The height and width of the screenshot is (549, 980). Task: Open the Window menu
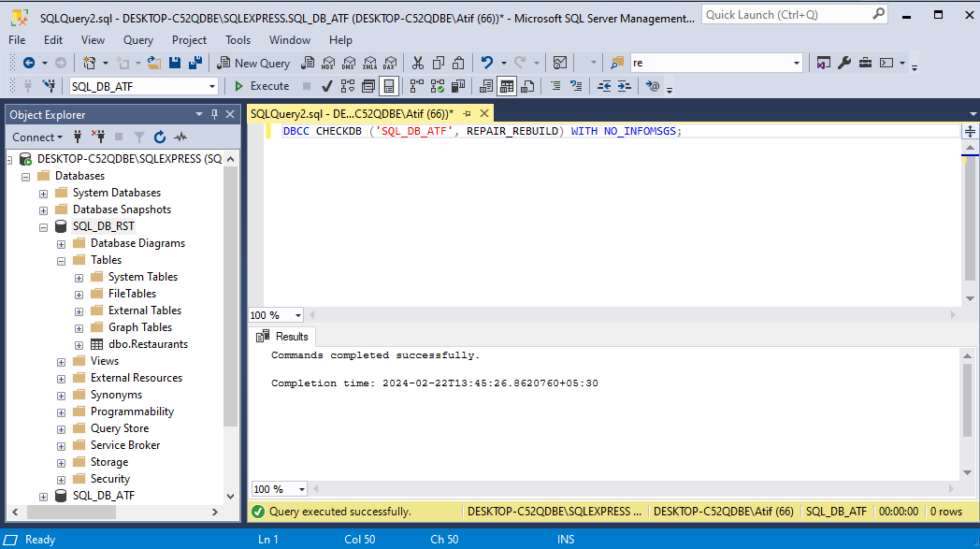[289, 40]
